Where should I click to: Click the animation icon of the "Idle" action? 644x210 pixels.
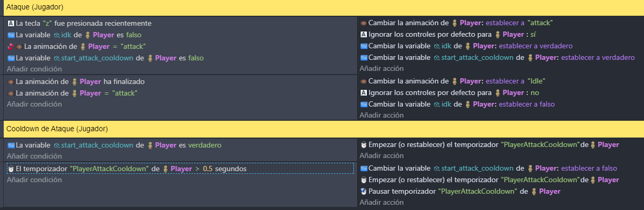pos(363,81)
